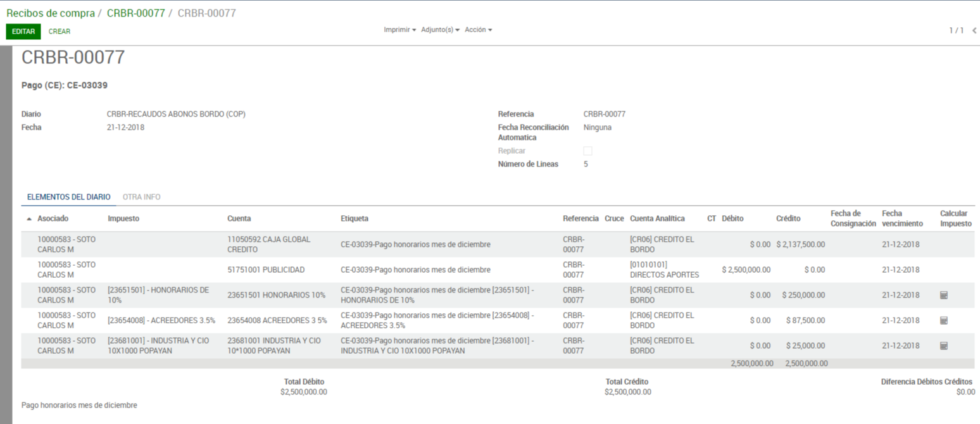Open the Acción dropdown menu

(478, 30)
